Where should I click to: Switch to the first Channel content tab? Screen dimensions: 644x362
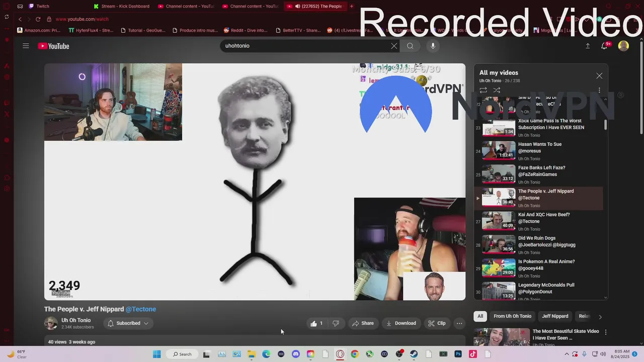click(x=186, y=6)
